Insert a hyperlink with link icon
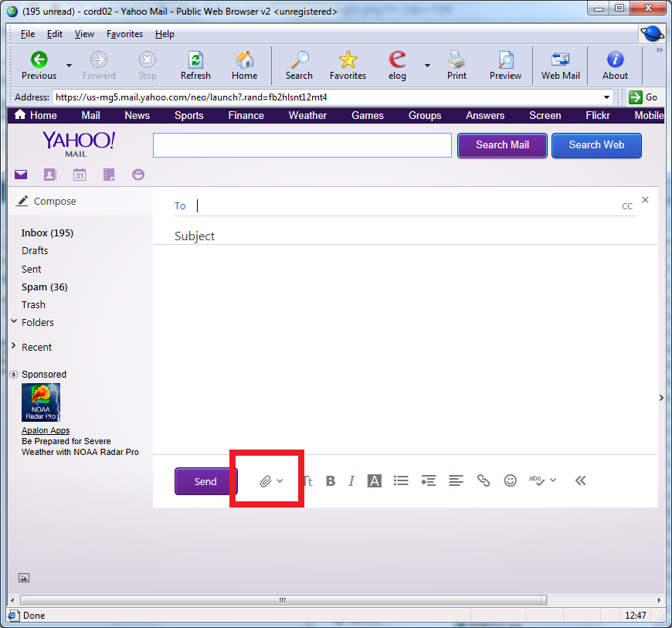The image size is (672, 628). (484, 480)
